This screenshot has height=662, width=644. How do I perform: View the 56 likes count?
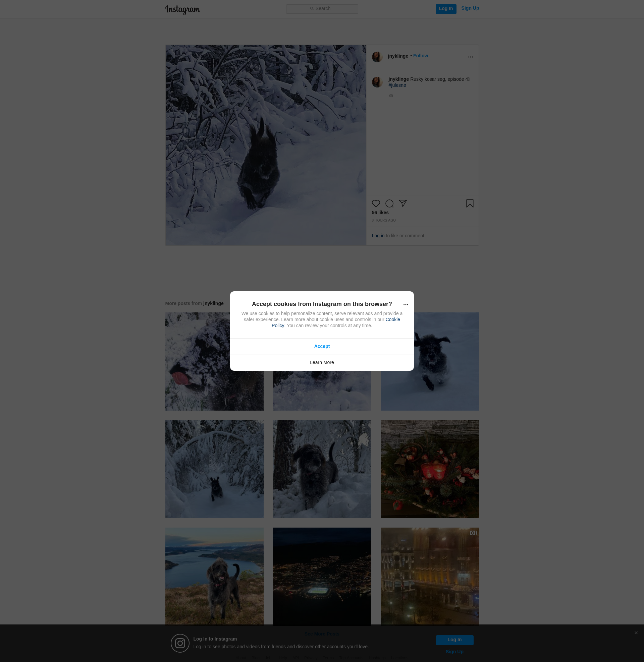380,213
